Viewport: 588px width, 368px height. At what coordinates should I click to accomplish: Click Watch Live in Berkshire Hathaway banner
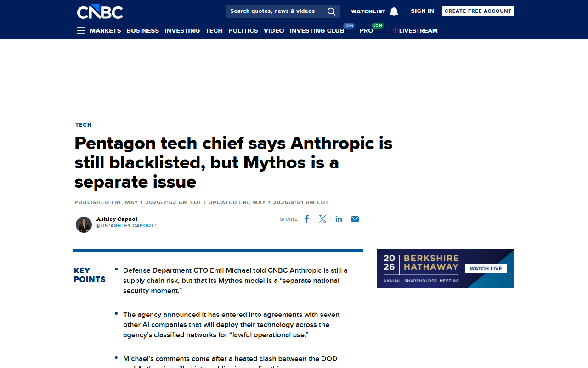486,268
